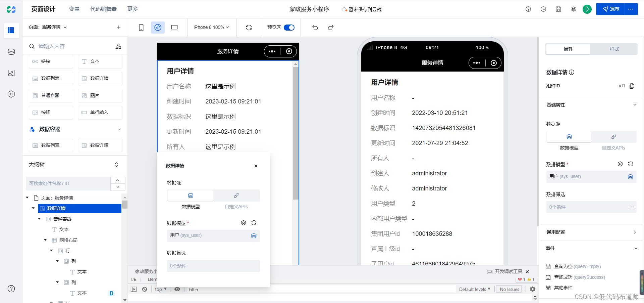The image size is (644, 303).
Task: Open the media assets sidebar icon
Action: (x=11, y=73)
